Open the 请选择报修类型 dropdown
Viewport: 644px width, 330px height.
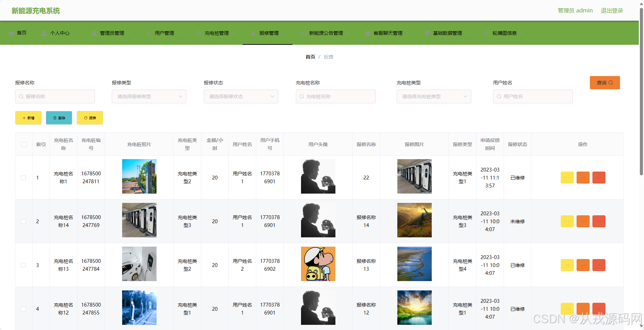pos(149,96)
